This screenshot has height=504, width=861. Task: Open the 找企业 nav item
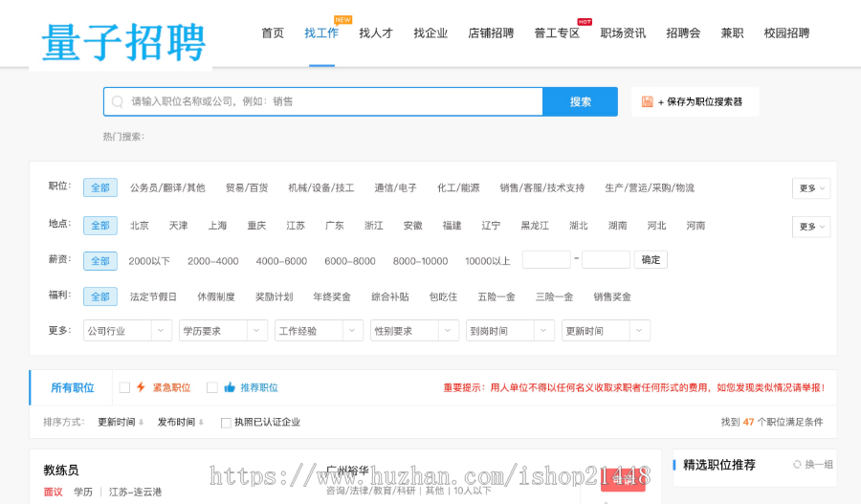[x=430, y=33]
